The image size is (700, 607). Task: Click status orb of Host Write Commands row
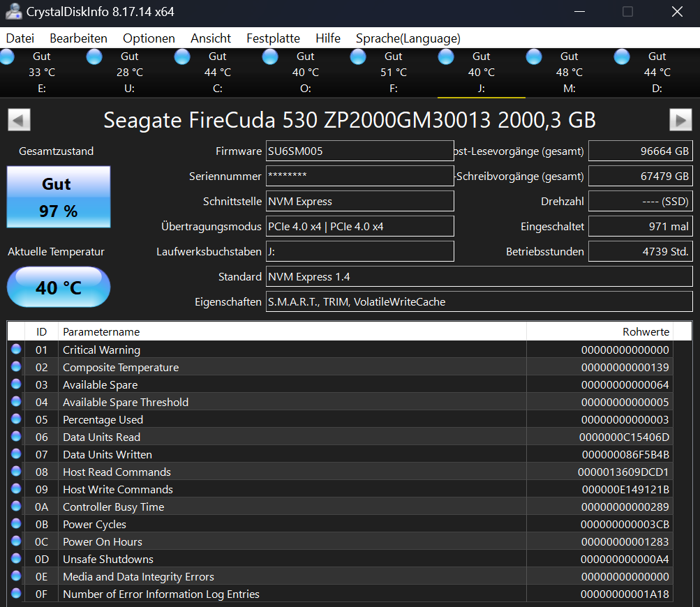tap(16, 488)
